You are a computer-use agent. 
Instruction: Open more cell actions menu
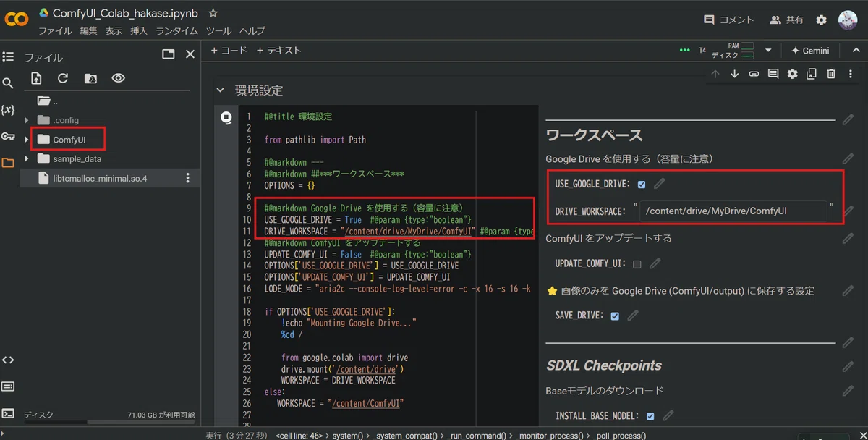coord(850,74)
